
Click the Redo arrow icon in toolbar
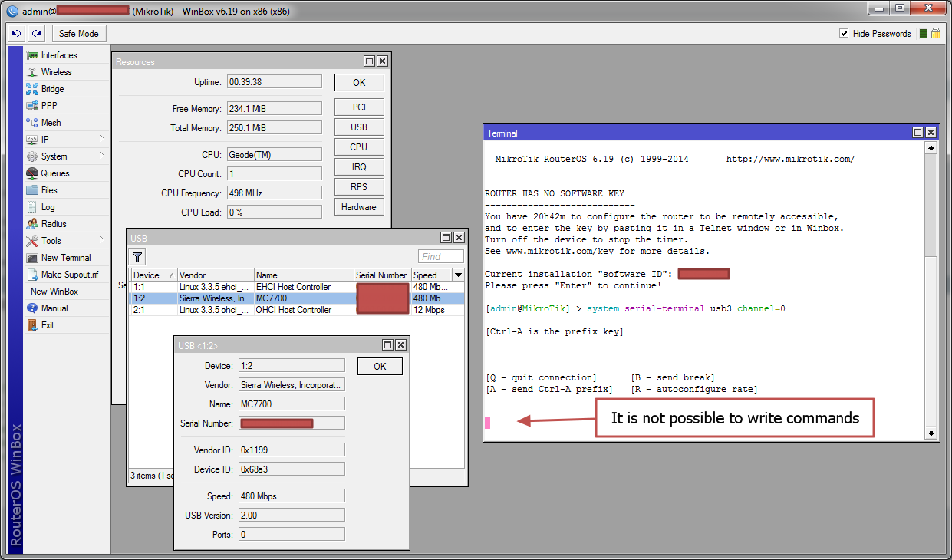click(x=36, y=33)
